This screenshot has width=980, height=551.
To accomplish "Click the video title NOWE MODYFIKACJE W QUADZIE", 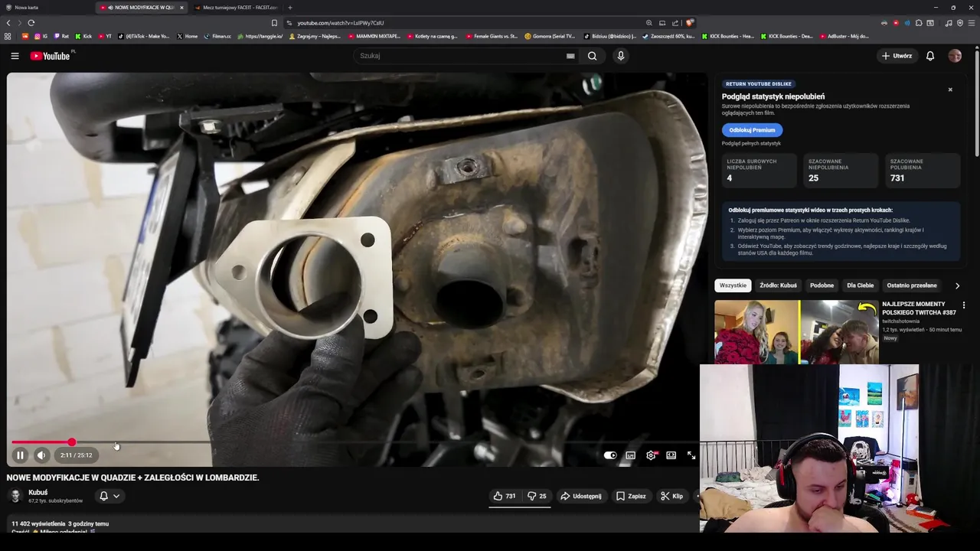I will 133,478.
